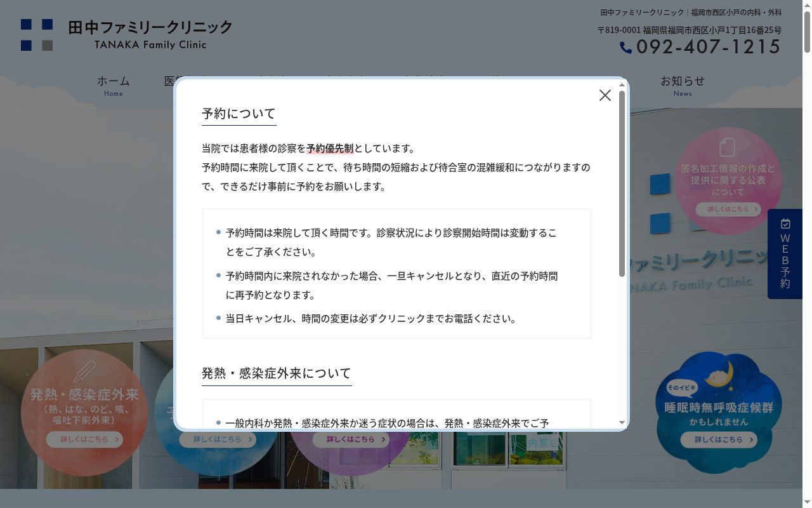Click the 発熱・感染症外来について heading

277,373
